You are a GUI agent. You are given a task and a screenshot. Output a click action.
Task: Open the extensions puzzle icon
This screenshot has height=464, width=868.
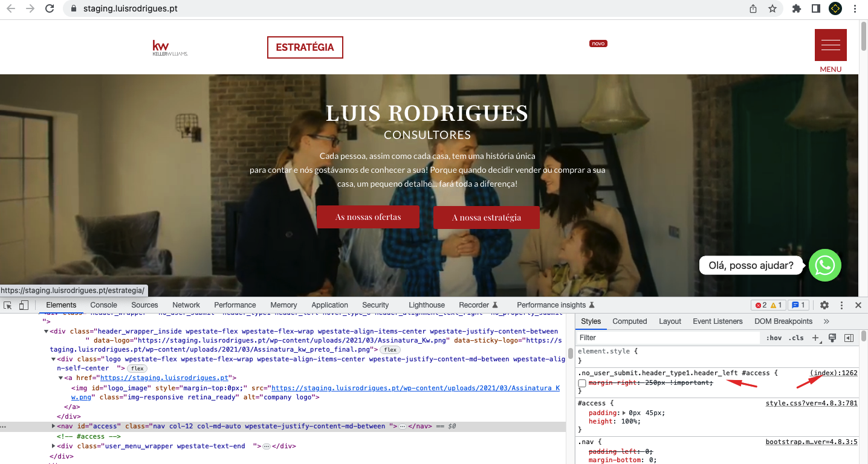coord(797,8)
